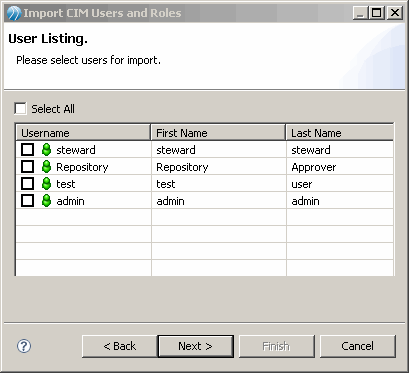Click first name cell 'admin'
Screen dimensions: 409x373
(219, 201)
